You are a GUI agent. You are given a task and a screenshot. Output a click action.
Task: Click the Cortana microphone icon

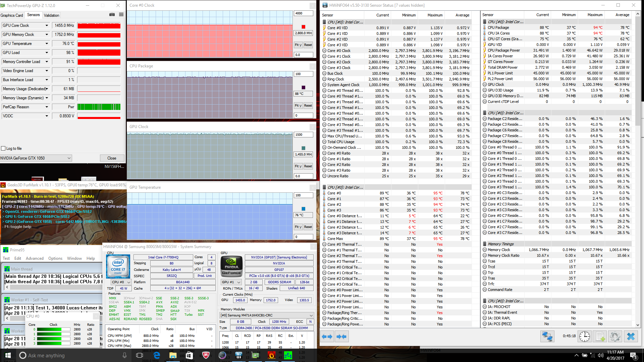point(125,355)
